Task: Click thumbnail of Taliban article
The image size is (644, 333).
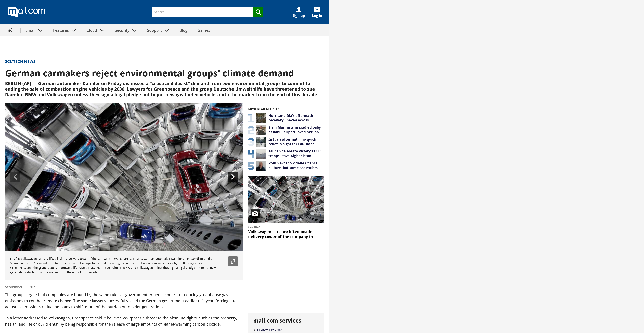Action: point(261,154)
